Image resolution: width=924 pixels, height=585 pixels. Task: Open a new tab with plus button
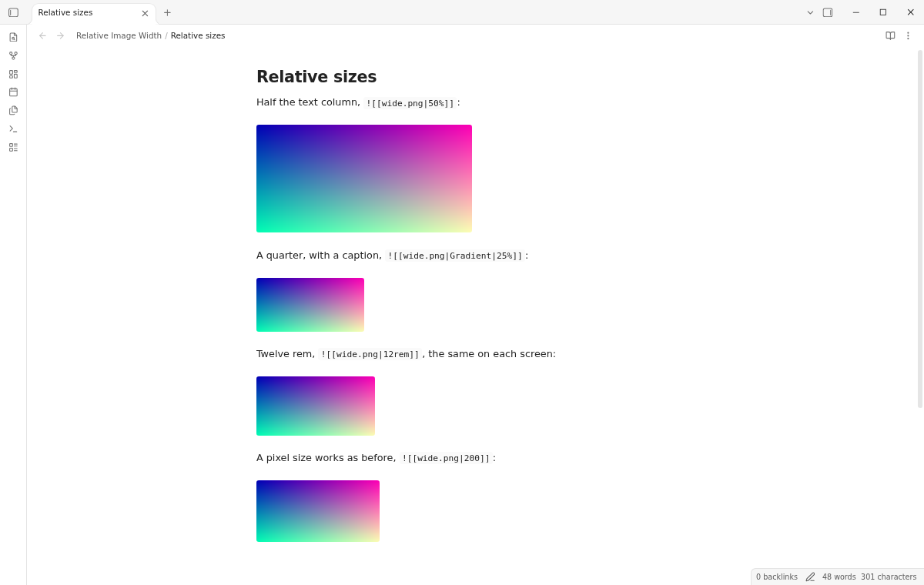pyautogui.click(x=167, y=12)
